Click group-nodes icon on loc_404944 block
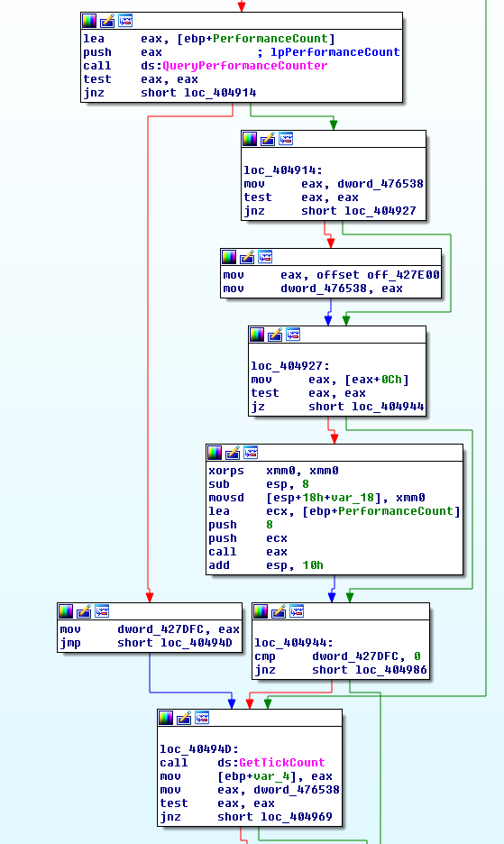Screen dimensions: 504x844 297,611
